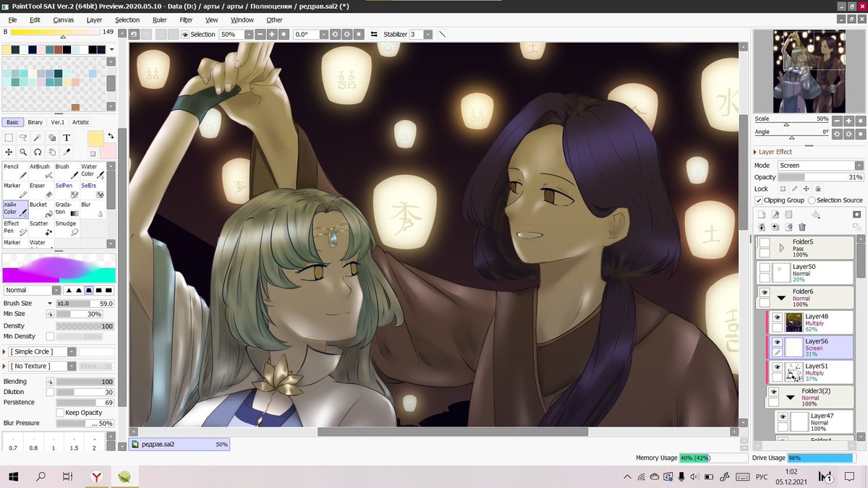Image resolution: width=868 pixels, height=488 pixels.
Task: Toggle the Min Density checkbox
Action: coord(50,336)
